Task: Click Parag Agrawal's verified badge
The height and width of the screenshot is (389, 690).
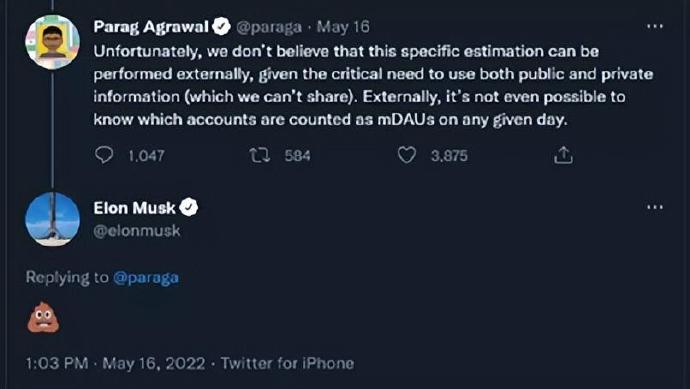Action: tap(221, 27)
